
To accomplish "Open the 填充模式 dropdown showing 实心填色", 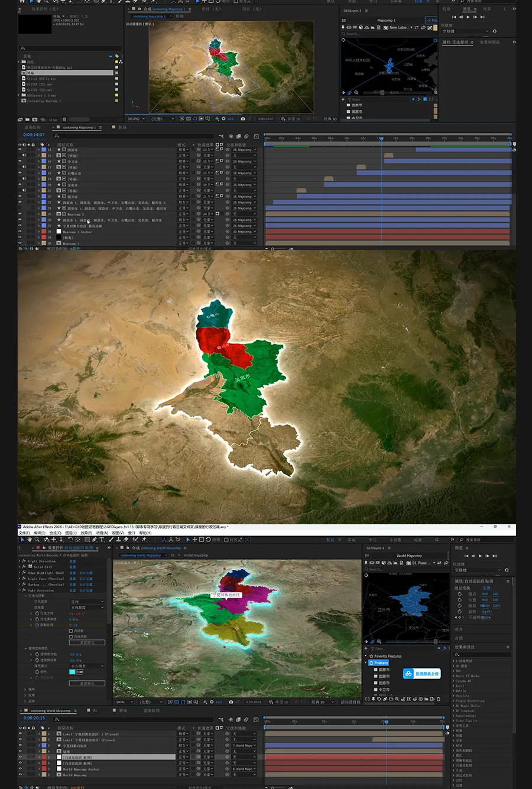I will tap(87, 666).
